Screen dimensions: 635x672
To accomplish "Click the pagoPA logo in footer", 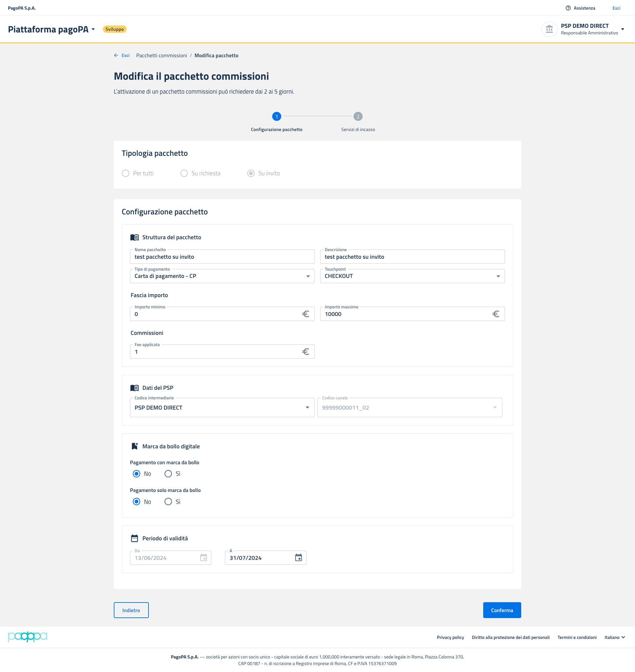I will click(x=27, y=637).
